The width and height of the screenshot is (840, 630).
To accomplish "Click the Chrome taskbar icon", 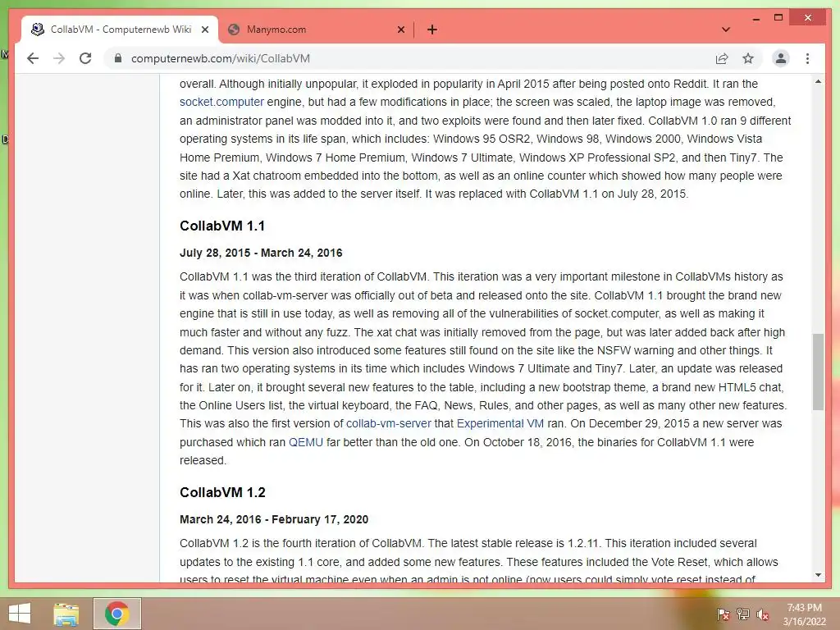I will point(116,614).
